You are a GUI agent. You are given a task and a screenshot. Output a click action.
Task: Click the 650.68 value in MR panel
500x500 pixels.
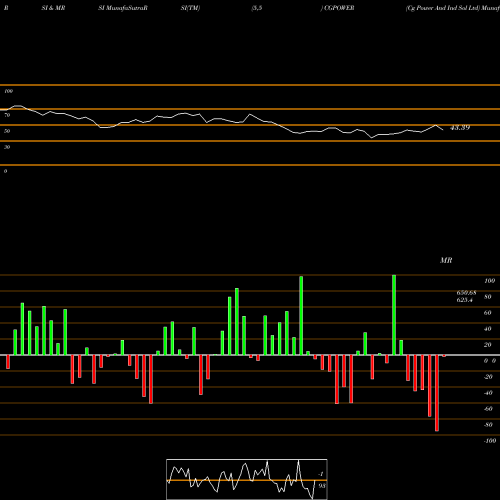pos(466,293)
